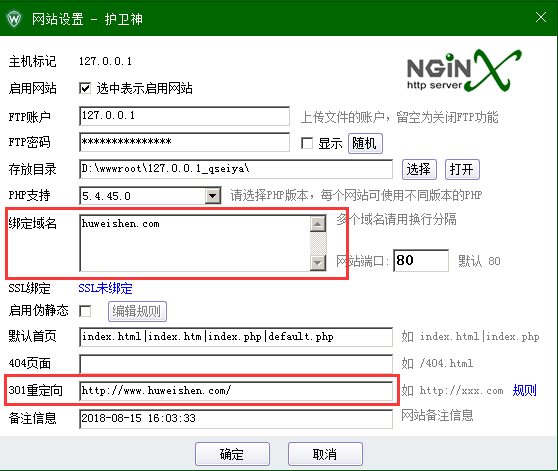Click the HuWeiShen shield logo icon
558x471 pixels.
pyautogui.click(x=14, y=18)
